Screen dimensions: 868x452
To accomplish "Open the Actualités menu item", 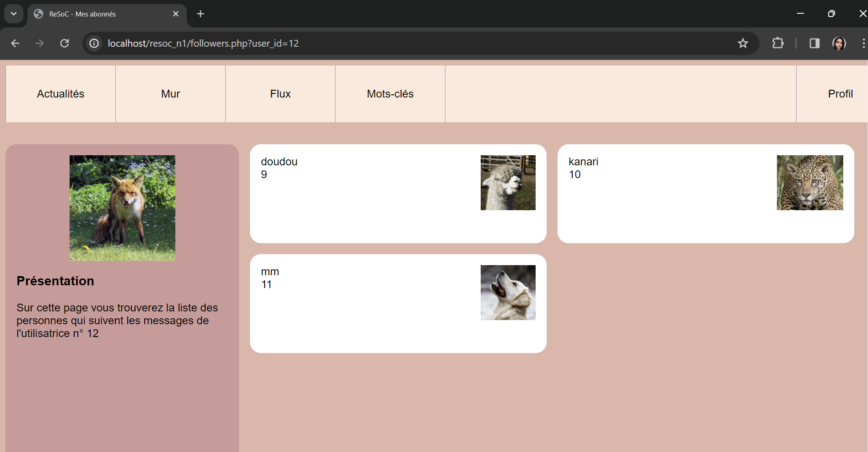I will pos(60,94).
